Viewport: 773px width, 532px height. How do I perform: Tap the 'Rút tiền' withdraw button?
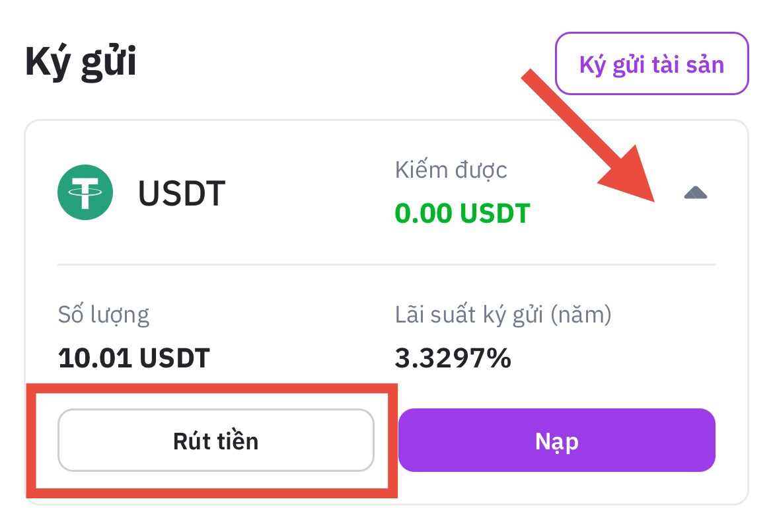216,440
